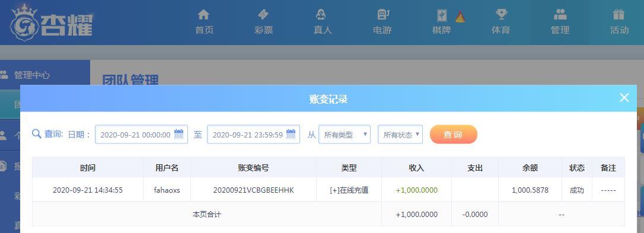The image size is (644, 233).
Task: Select the 真人 live dealer icon
Action: click(321, 15)
